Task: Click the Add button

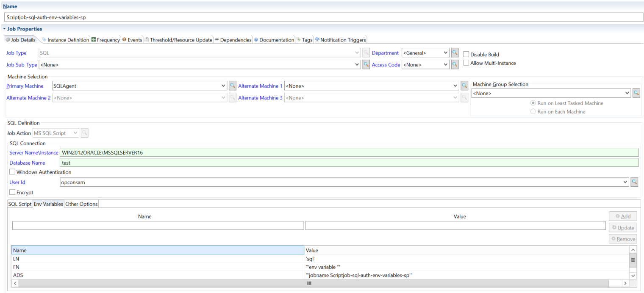Action: point(622,216)
